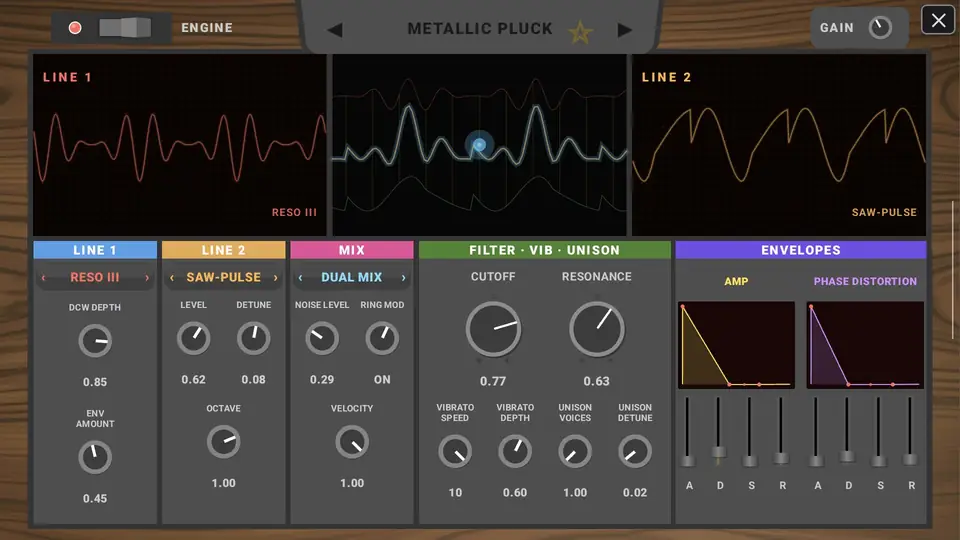The height and width of the screenshot is (540, 960).
Task: Click the ENGINE label
Action: pyautogui.click(x=207, y=28)
